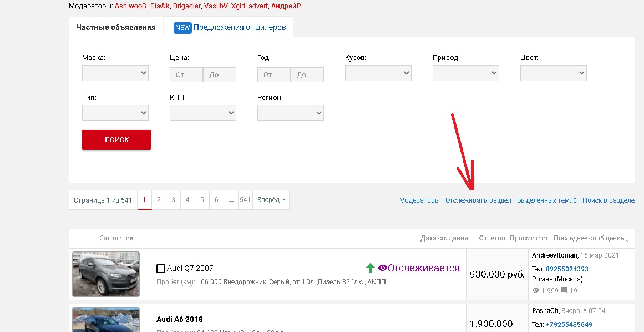
Task: Open the Audi A6 2018 listing title
Action: [x=180, y=319]
